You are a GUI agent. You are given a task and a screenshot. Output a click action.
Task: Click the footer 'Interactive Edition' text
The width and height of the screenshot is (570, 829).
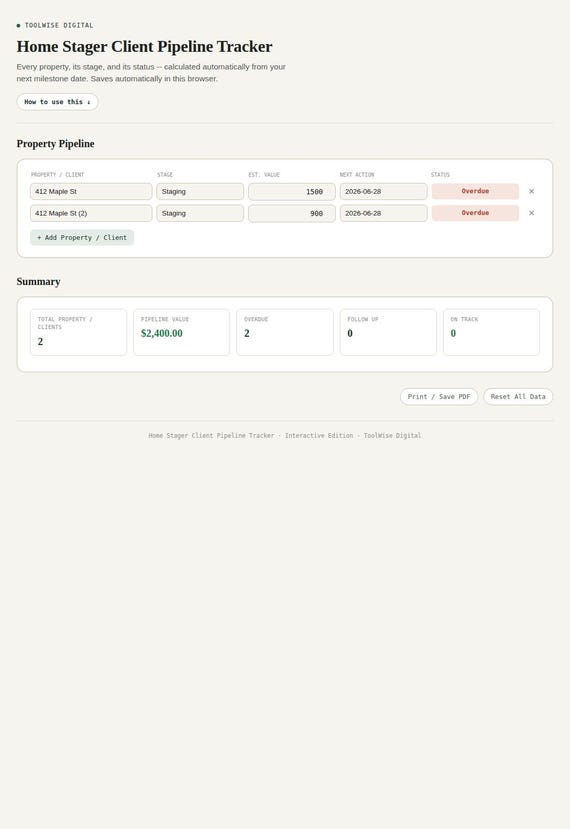[319, 436]
